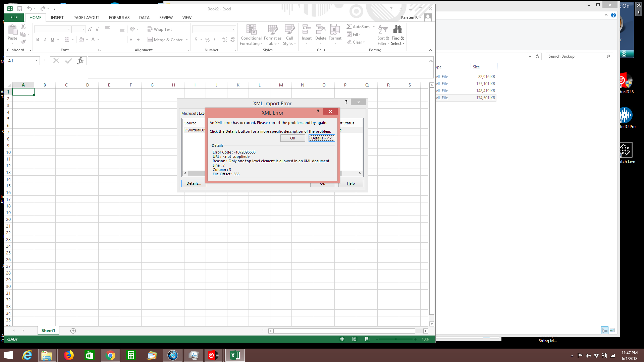Open the Font name dropdown
The height and width of the screenshot is (362, 644).
tap(69, 29)
